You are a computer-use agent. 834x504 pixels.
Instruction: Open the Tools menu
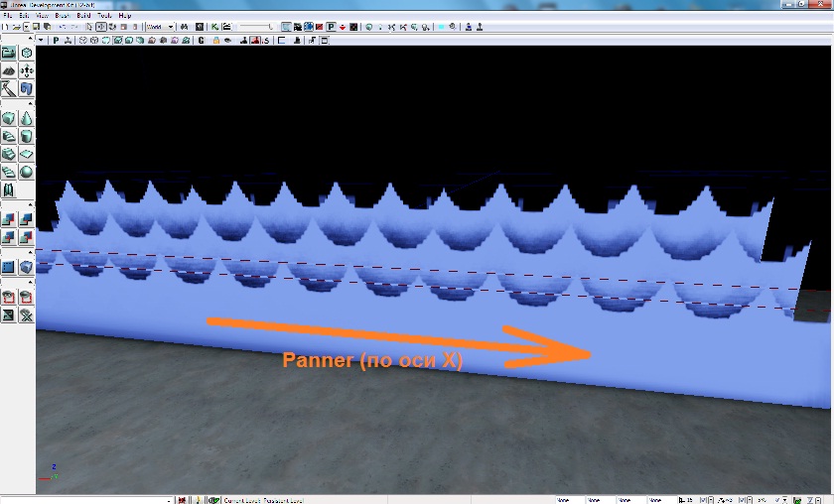(x=104, y=16)
